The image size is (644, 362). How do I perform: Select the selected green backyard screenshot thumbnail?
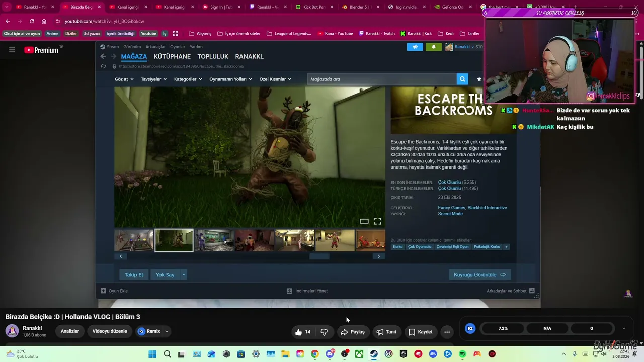[x=174, y=240]
